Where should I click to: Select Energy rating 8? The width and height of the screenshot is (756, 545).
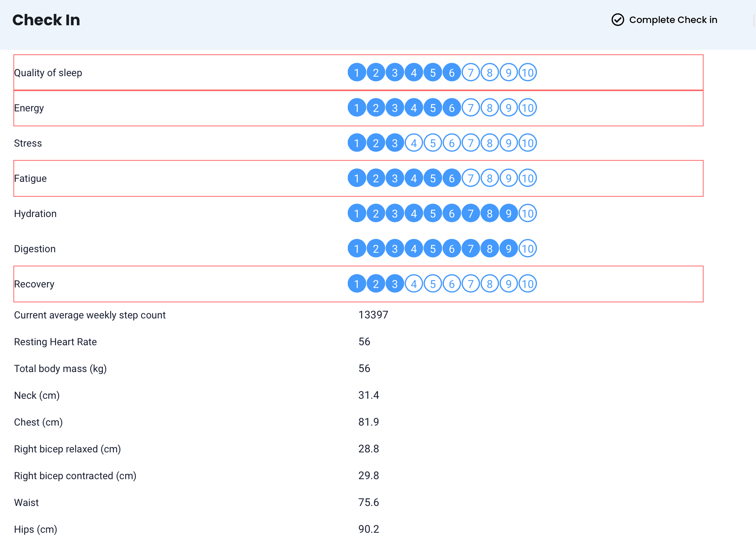(x=490, y=108)
